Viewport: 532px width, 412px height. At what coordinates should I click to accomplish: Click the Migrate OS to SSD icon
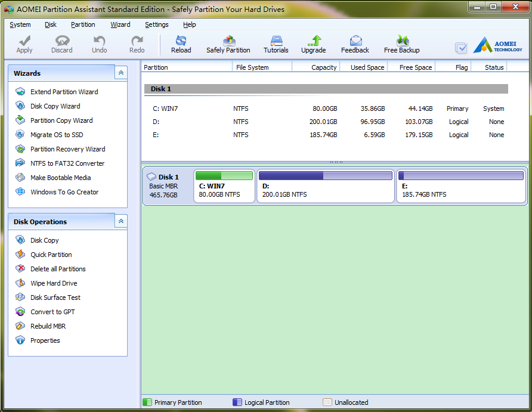click(x=20, y=134)
